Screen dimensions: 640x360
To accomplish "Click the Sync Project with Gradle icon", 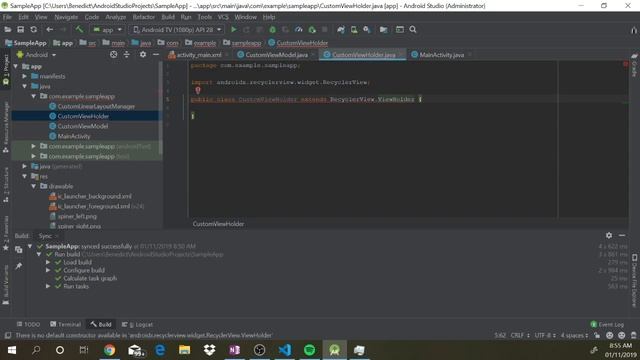I will [x=341, y=29].
